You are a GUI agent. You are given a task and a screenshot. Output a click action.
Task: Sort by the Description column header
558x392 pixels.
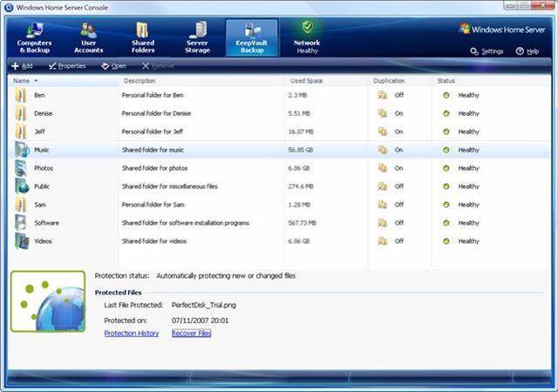click(x=201, y=81)
